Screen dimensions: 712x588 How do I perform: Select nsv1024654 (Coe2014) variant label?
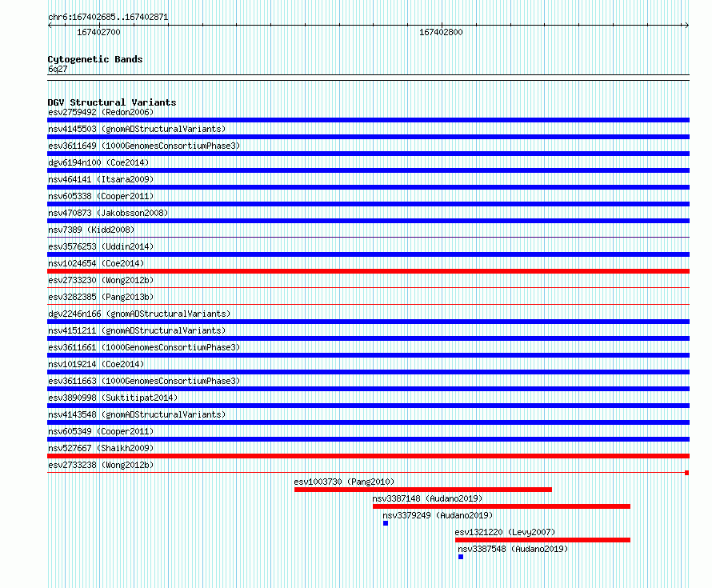[96, 263]
